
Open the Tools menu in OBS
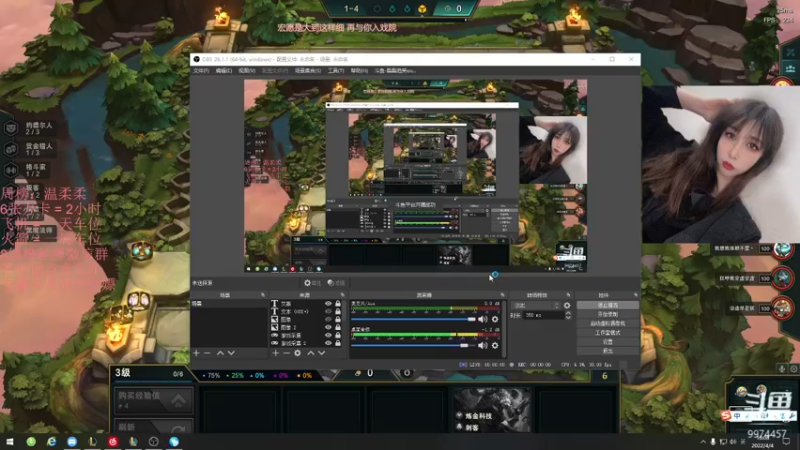(x=336, y=71)
